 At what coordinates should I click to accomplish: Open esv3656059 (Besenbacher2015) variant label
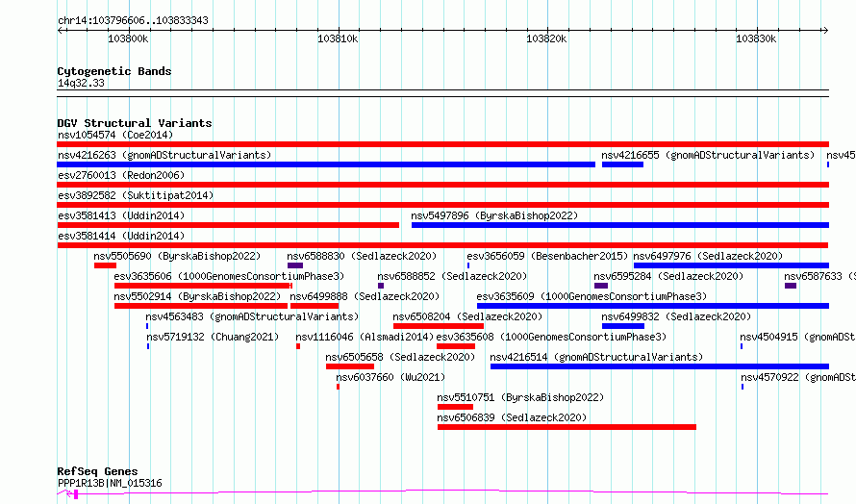pos(547,256)
